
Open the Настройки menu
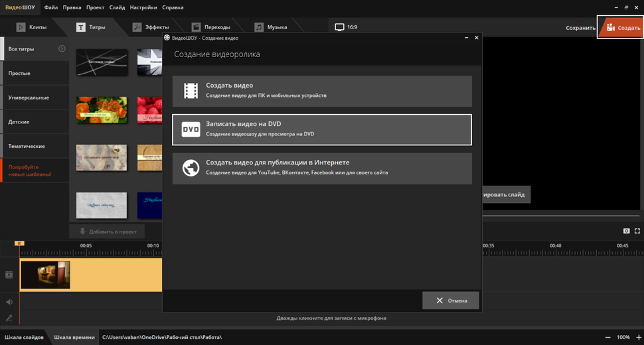[143, 7]
